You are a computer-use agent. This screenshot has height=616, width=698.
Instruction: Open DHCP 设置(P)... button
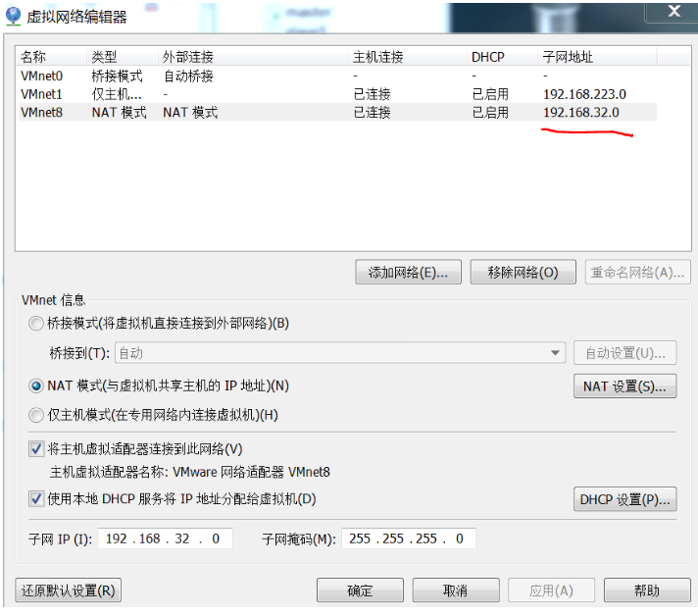coord(625,499)
